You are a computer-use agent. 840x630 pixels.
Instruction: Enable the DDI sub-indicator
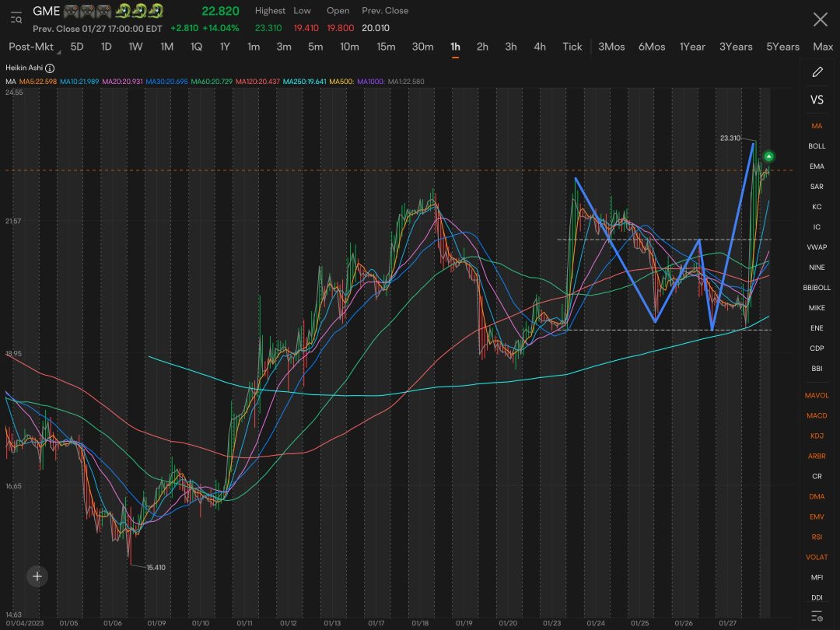coord(817,598)
